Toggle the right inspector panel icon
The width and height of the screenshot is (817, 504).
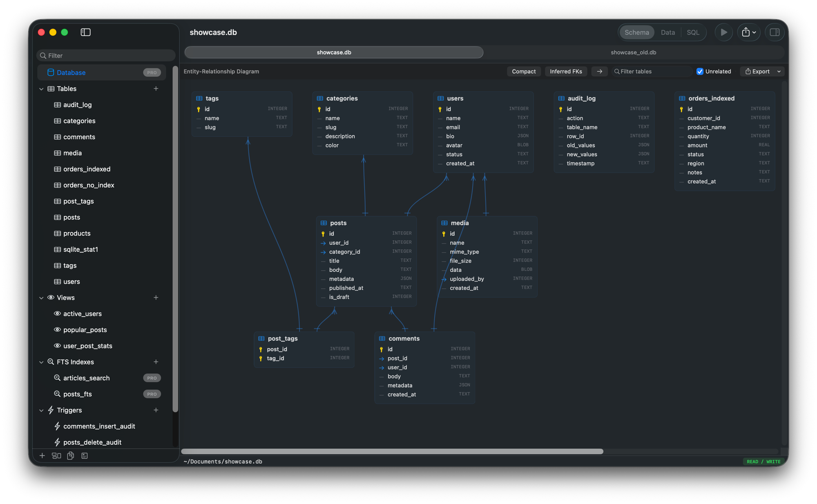coord(775,32)
